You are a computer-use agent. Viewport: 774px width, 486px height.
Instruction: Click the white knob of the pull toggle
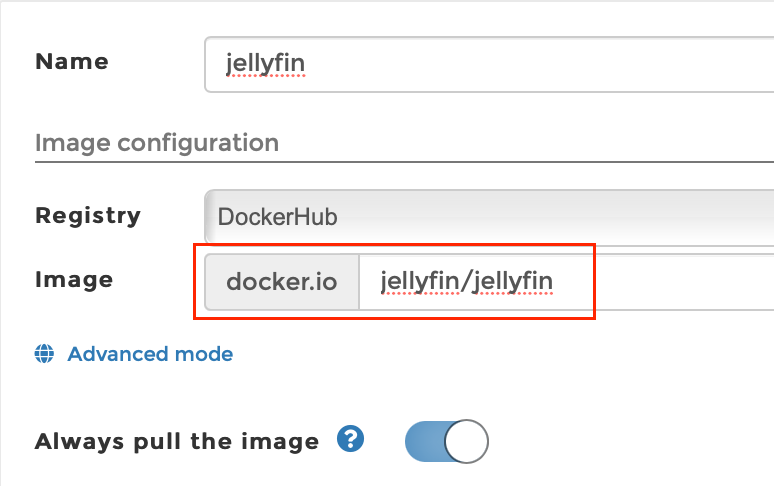click(466, 441)
